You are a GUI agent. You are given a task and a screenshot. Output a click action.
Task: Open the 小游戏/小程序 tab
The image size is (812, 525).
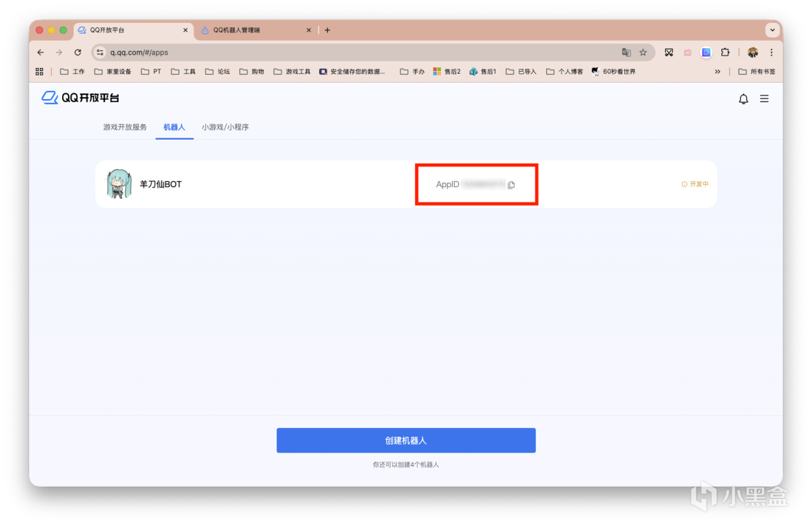click(225, 127)
